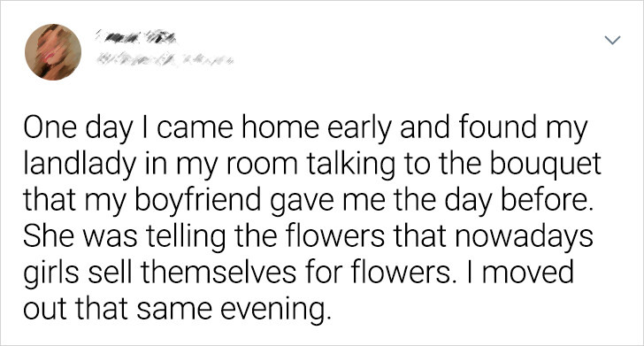
Task: Click the word "nowadays" in the tweet
Action: pyautogui.click(x=523, y=235)
